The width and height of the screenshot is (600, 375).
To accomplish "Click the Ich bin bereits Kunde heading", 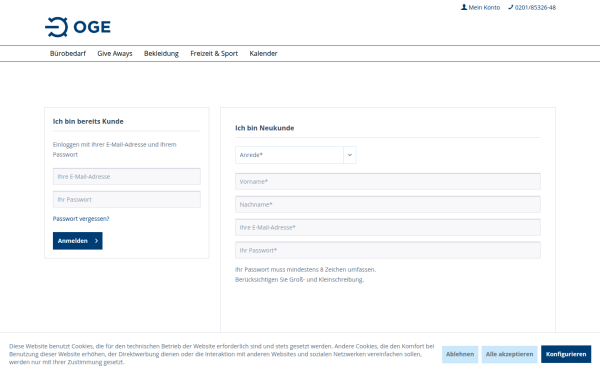I will pyautogui.click(x=88, y=121).
